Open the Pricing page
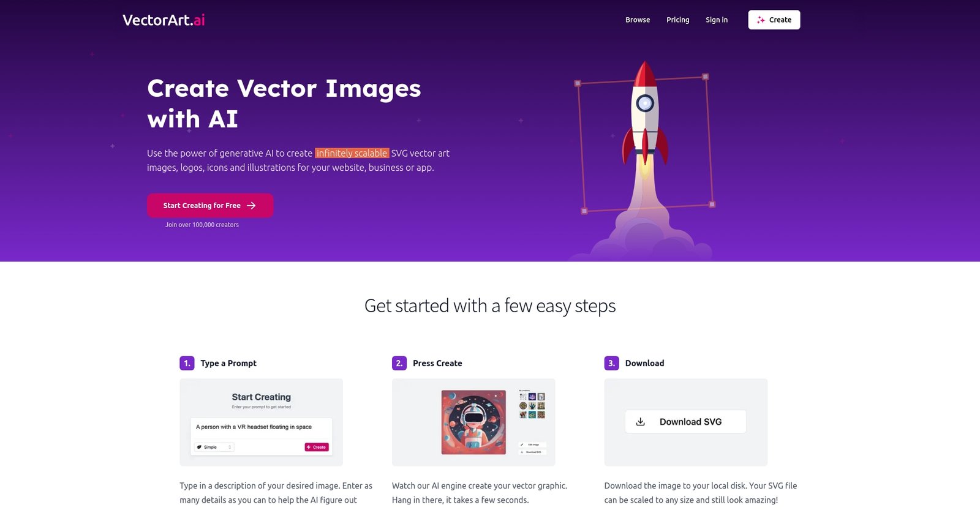Image resolution: width=980 pixels, height=510 pixels. [x=678, y=20]
